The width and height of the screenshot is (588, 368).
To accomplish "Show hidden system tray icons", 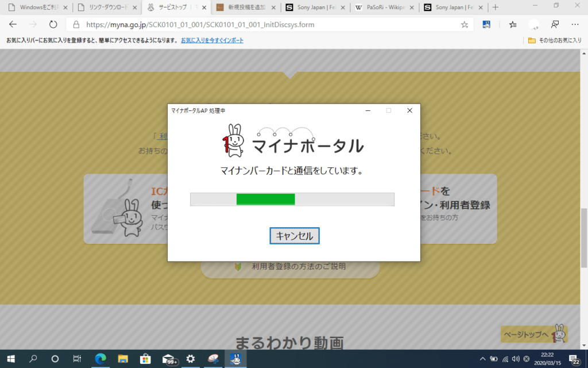I will coord(482,359).
